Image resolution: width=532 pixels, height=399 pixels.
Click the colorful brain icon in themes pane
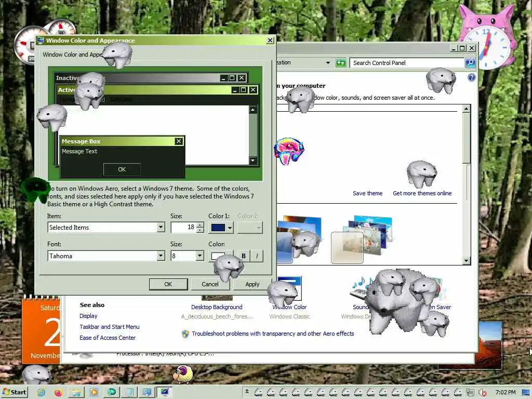click(x=289, y=151)
